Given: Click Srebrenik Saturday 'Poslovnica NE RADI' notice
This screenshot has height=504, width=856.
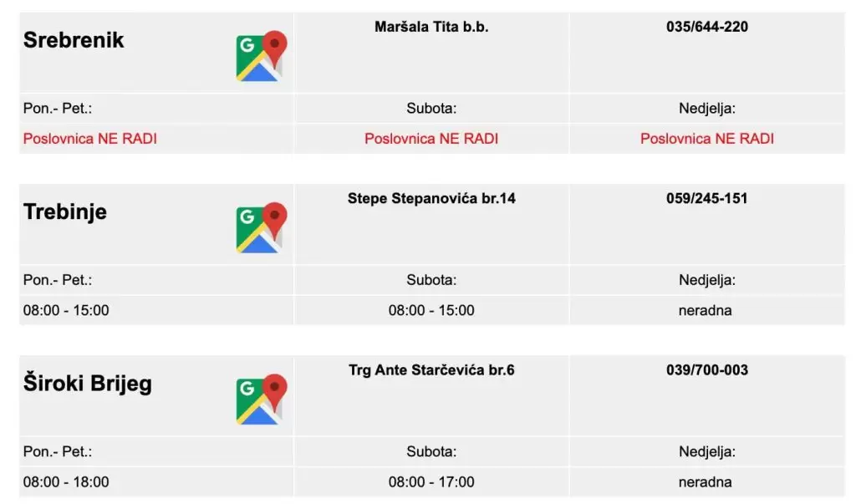Looking at the screenshot, I should [x=431, y=139].
